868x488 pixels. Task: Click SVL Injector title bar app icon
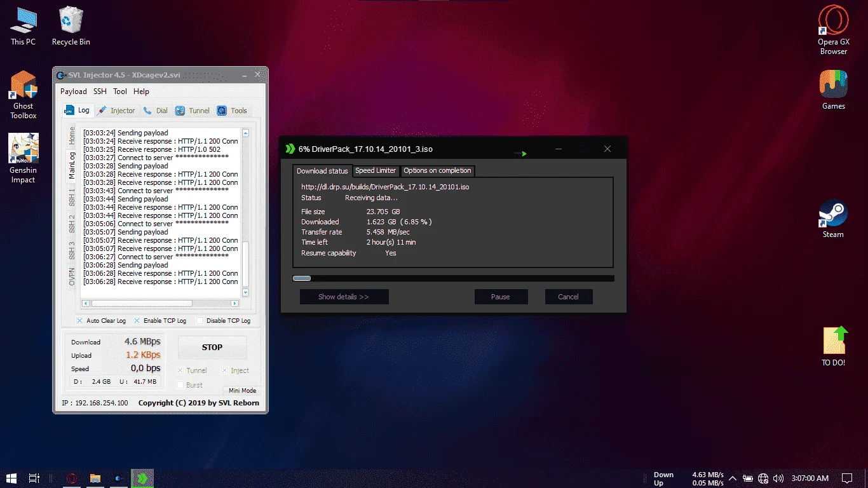tap(61, 75)
